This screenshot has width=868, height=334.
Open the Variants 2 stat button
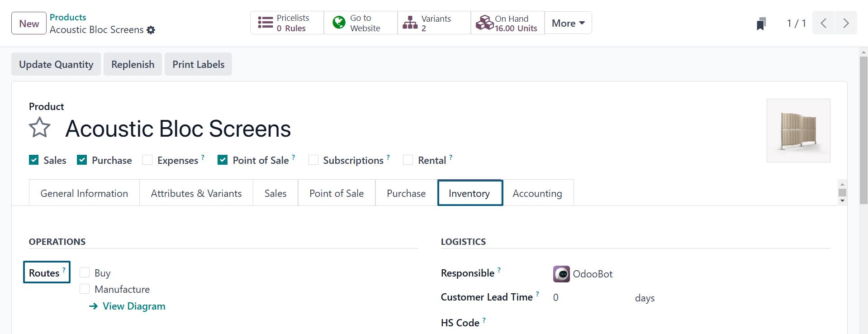[x=434, y=23]
